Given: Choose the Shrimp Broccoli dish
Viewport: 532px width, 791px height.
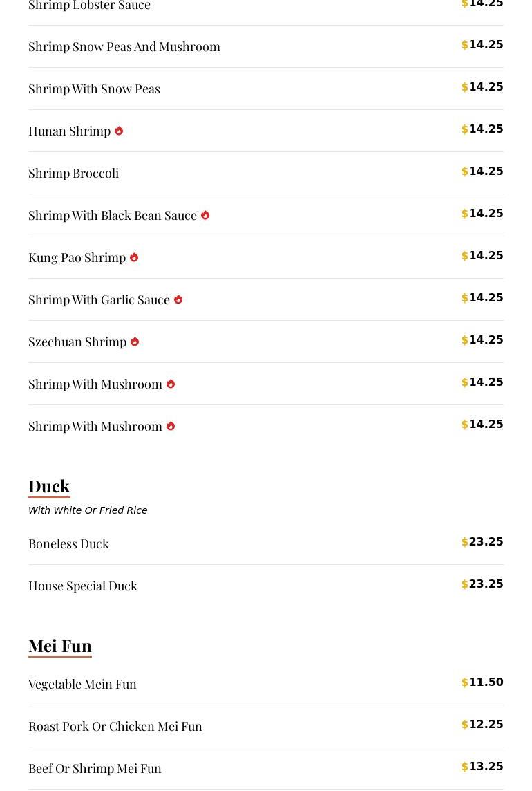Looking at the screenshot, I should coord(73,173).
